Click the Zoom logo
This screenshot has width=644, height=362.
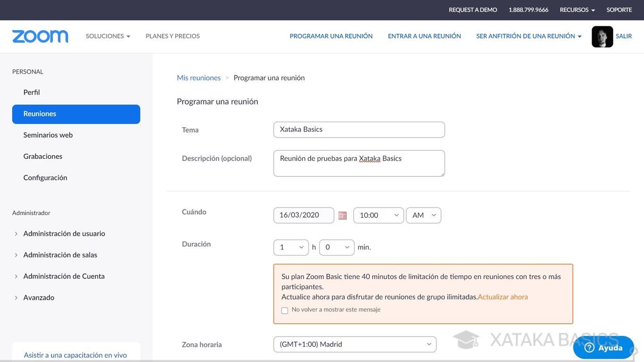point(40,36)
